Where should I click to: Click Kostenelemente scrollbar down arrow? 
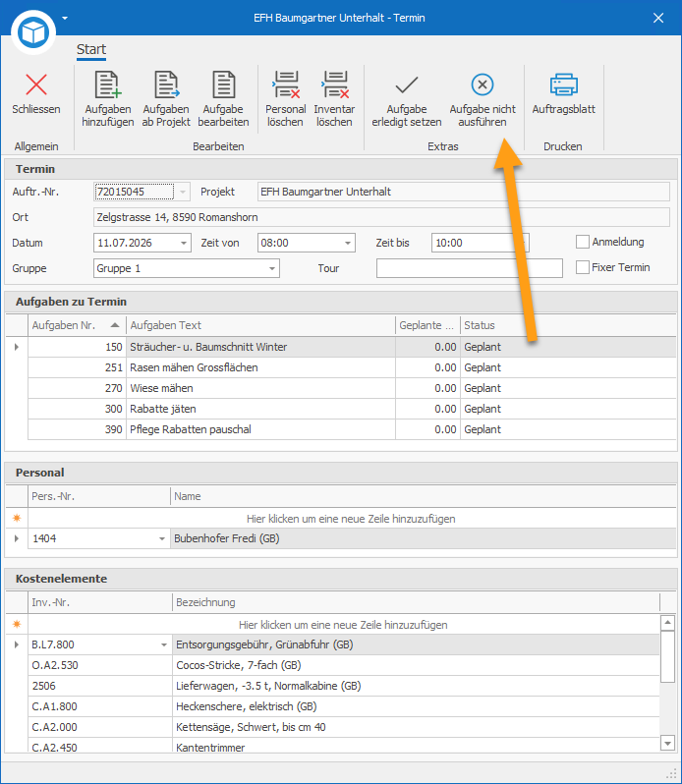pyautogui.click(x=667, y=743)
